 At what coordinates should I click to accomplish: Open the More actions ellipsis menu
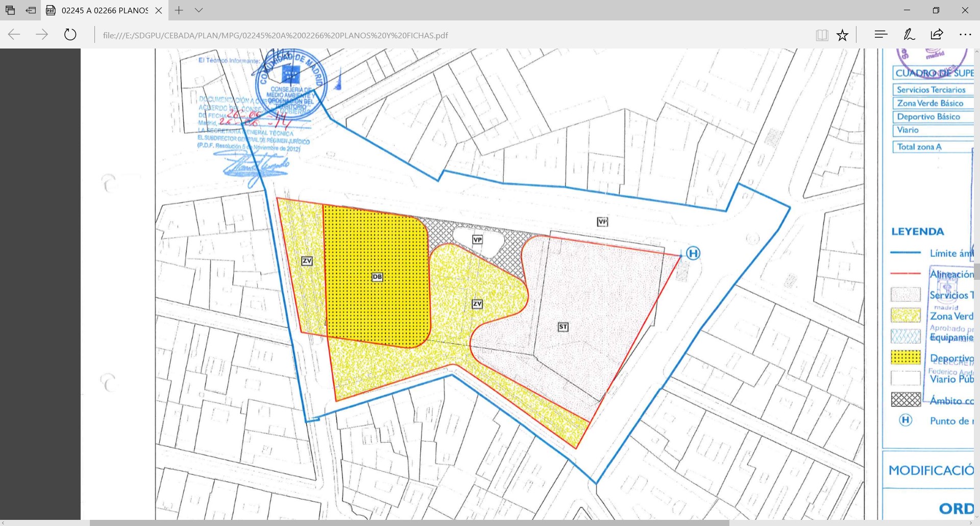coord(965,35)
